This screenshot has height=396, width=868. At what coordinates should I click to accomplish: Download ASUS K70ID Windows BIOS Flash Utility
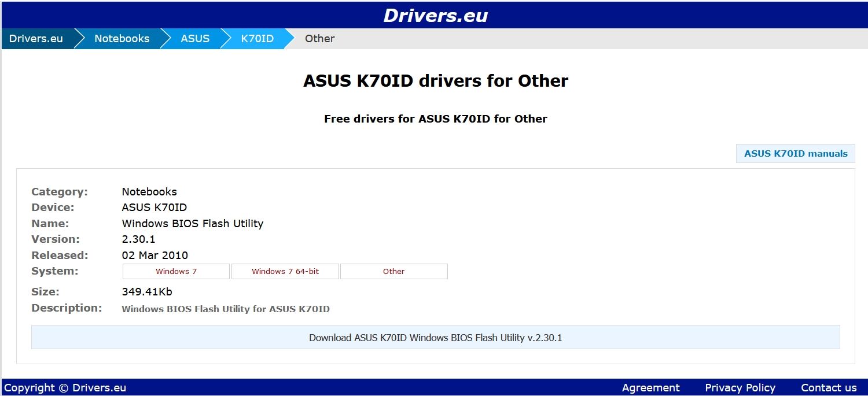[x=435, y=337]
